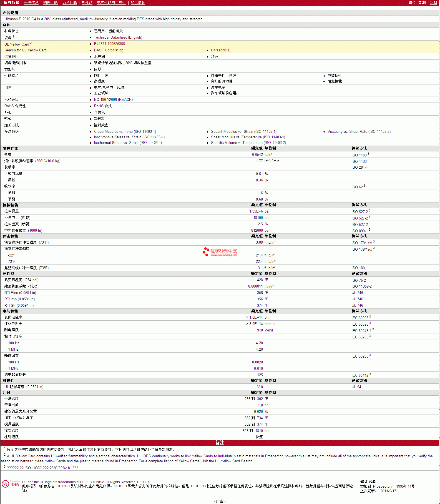Image resolution: width=440 pixels, height=504 pixels.
Task: Open the 物理性能 tab
Action: (50, 3)
